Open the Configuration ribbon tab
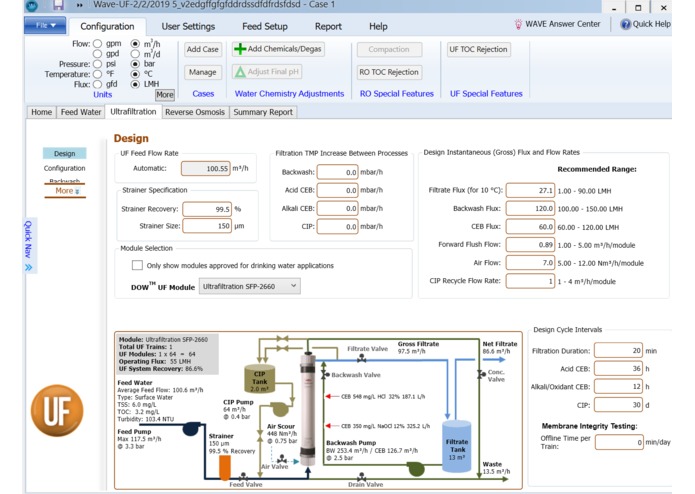 tap(107, 27)
